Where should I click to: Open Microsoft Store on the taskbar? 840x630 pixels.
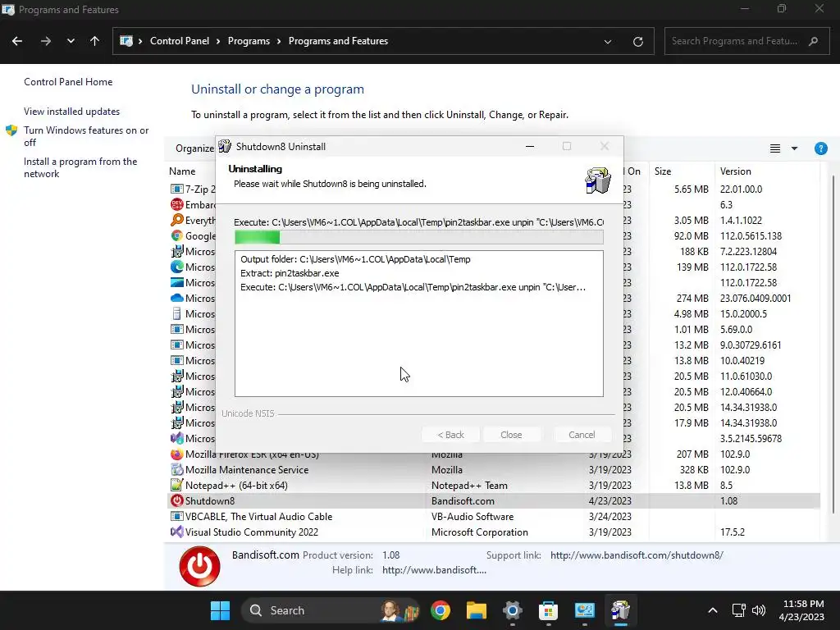(x=548, y=610)
